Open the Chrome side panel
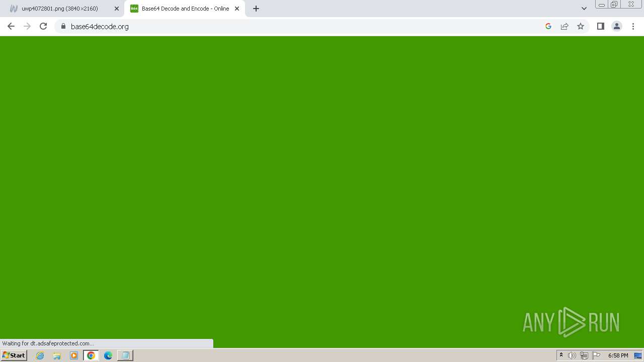644x362 pixels. tap(600, 26)
